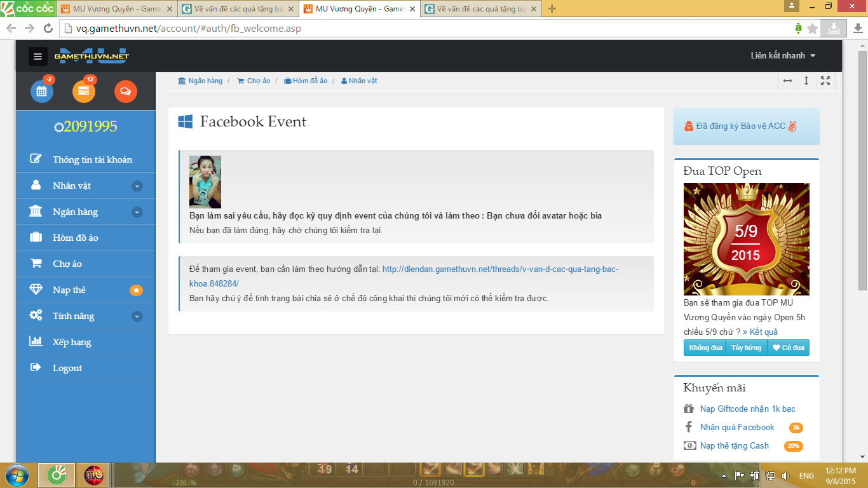Click the Cốc Cốc browser logo button
Screen dimensions: 868x488
click(27, 9)
